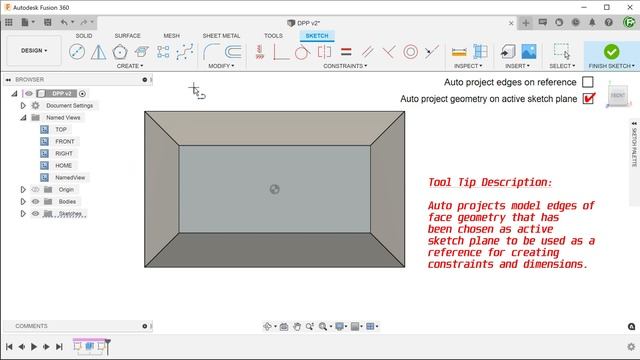Viewport: 640px width, 360px height.
Task: Activate the DPP v2 component radio button
Action: 82,93
